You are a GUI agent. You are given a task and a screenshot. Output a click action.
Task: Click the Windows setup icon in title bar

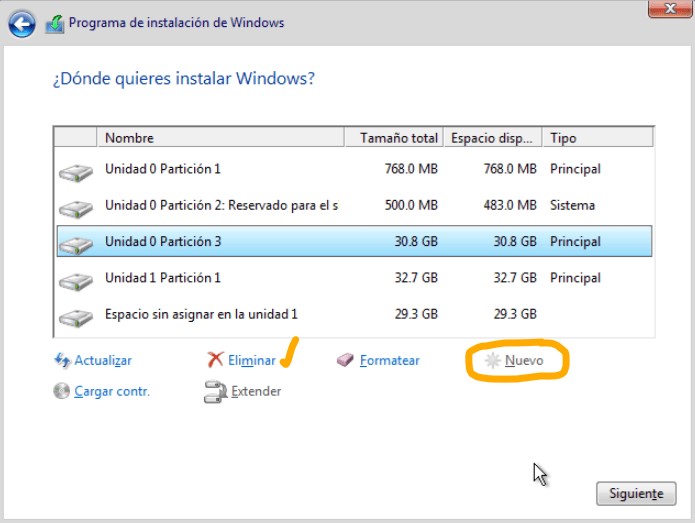[55, 24]
